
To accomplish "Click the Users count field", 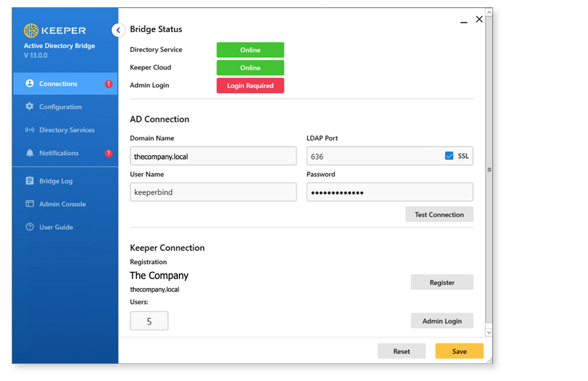I will coord(149,321).
